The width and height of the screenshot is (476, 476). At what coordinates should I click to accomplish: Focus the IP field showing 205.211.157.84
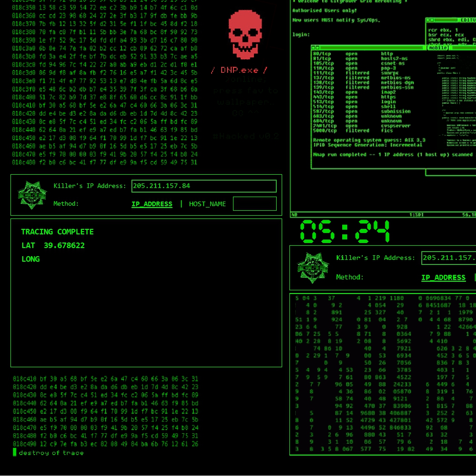pyautogui.click(x=204, y=186)
